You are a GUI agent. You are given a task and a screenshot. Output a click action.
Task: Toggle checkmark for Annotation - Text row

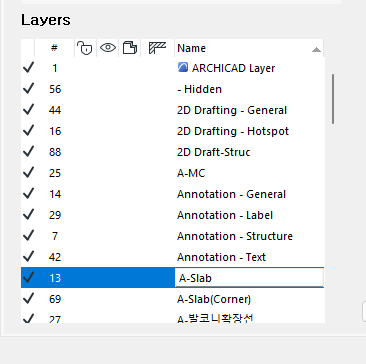(x=28, y=257)
